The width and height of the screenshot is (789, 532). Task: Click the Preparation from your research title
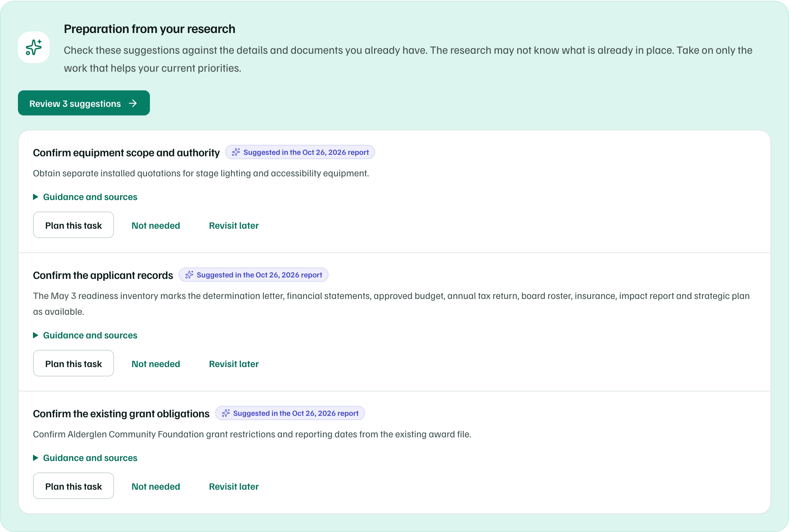click(150, 29)
